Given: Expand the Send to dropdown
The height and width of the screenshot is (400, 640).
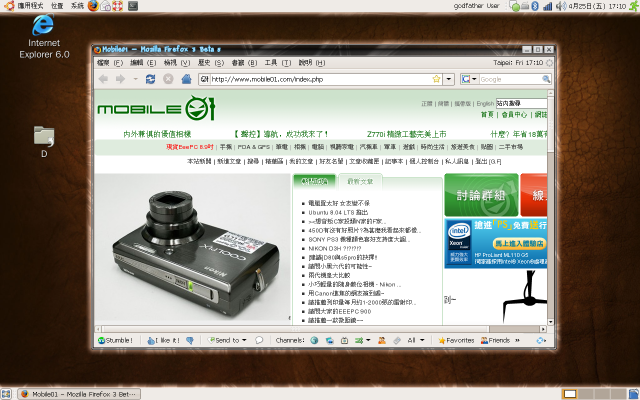Looking at the screenshot, I should 244,340.
